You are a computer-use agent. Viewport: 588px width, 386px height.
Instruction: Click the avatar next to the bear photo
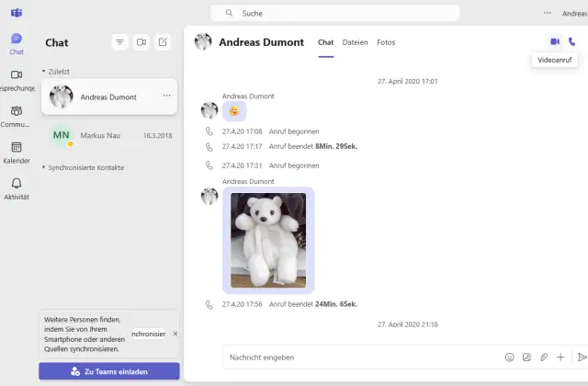(209, 196)
